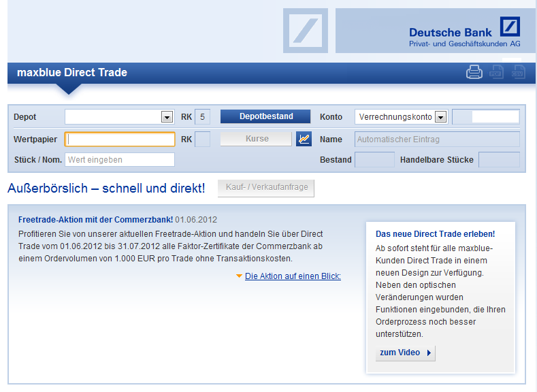Click the Depot RK field showing 5

202,117
